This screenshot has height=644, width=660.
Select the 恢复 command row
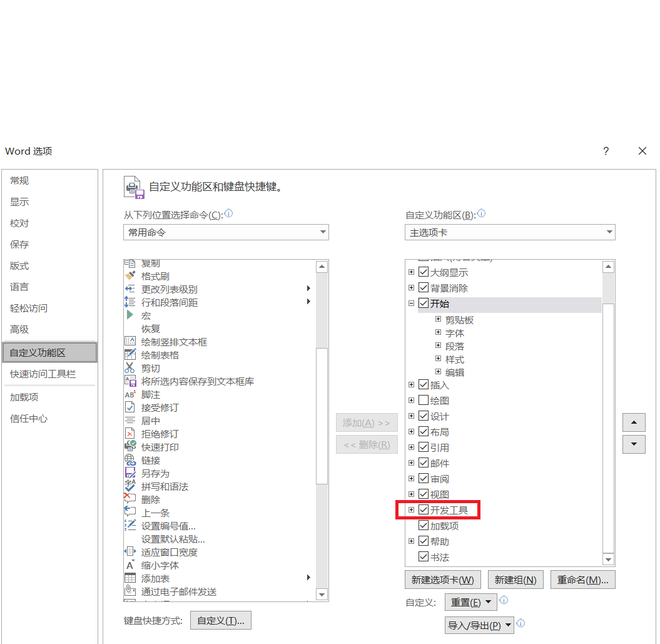point(220,329)
